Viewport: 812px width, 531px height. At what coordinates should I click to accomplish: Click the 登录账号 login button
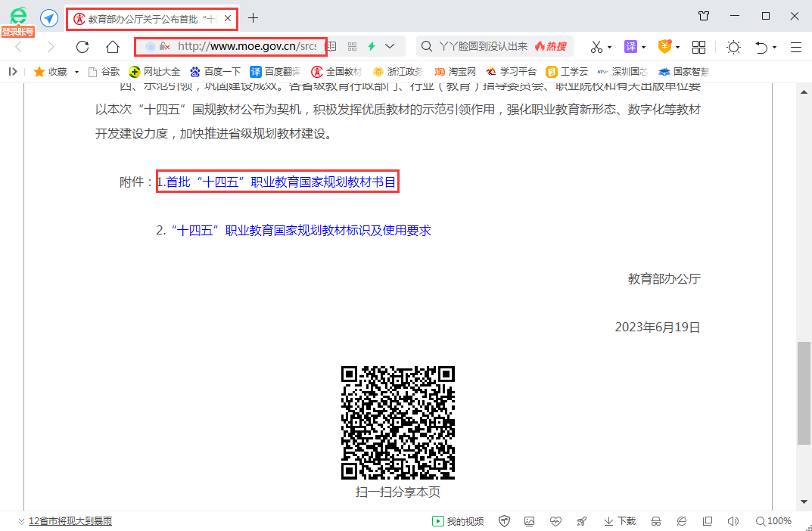[18, 32]
